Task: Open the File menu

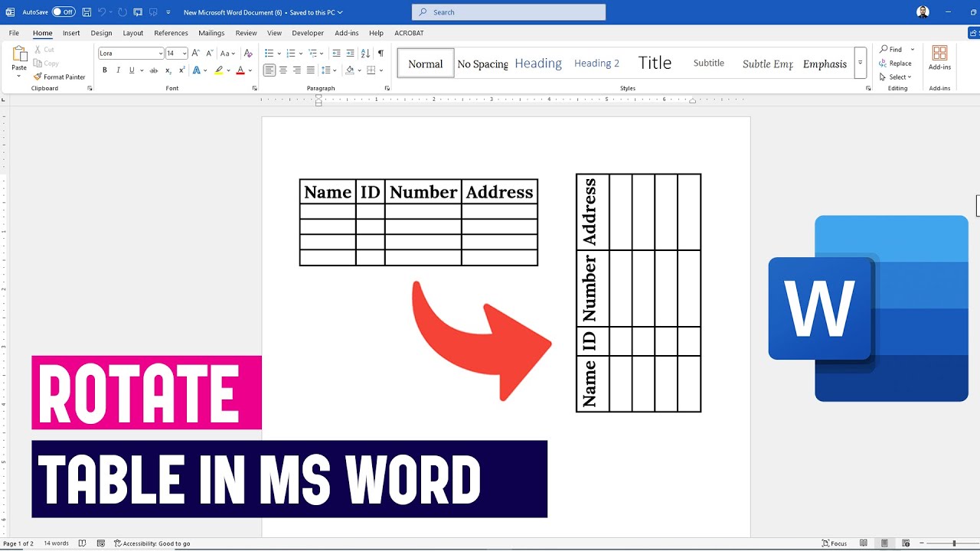Action: [x=14, y=33]
